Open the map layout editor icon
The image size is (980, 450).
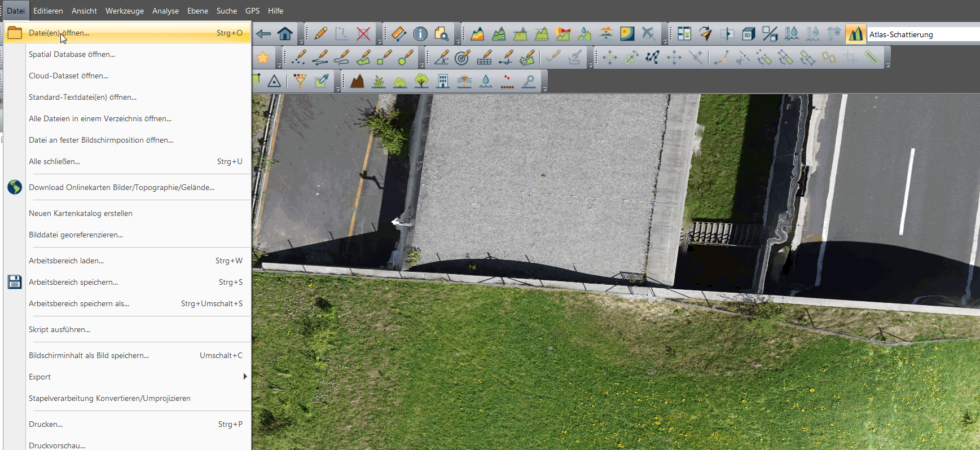coord(684,34)
